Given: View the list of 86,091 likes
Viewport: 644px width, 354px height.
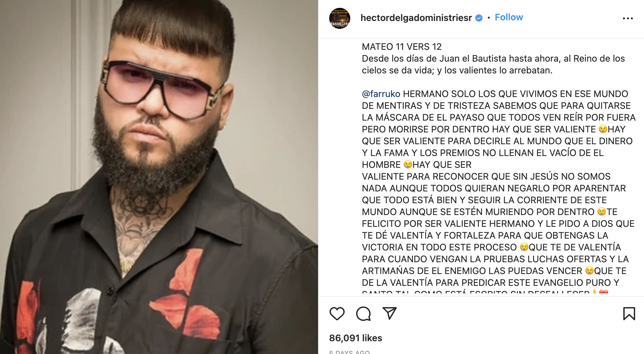Looking at the screenshot, I should (x=355, y=338).
